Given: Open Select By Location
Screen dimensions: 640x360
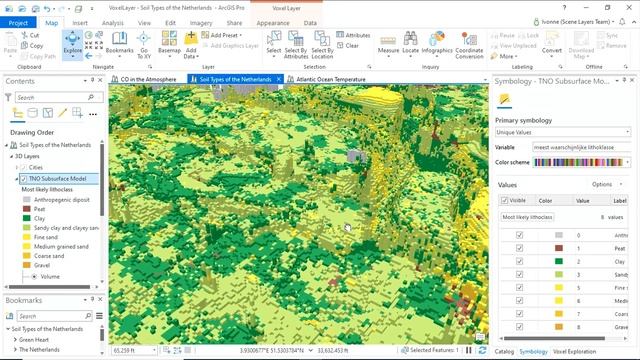Looking at the screenshot, I should click(x=322, y=44).
